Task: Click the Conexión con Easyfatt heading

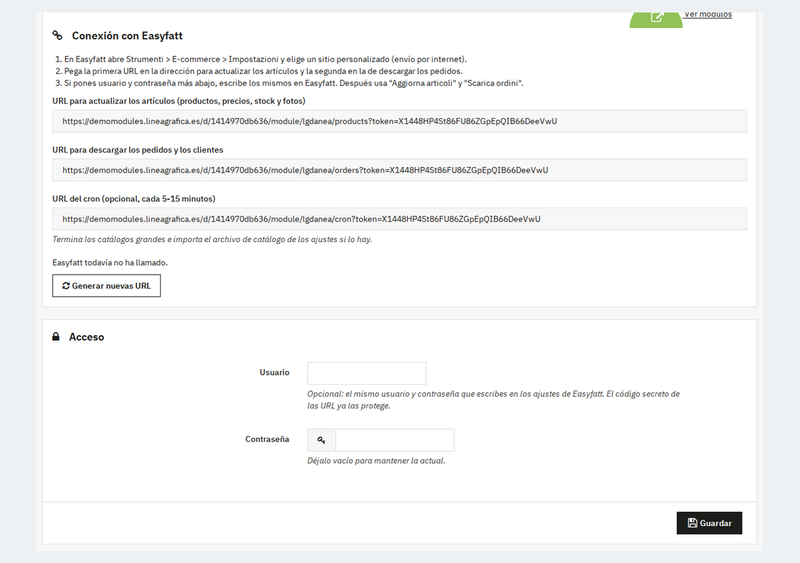Action: [127, 36]
